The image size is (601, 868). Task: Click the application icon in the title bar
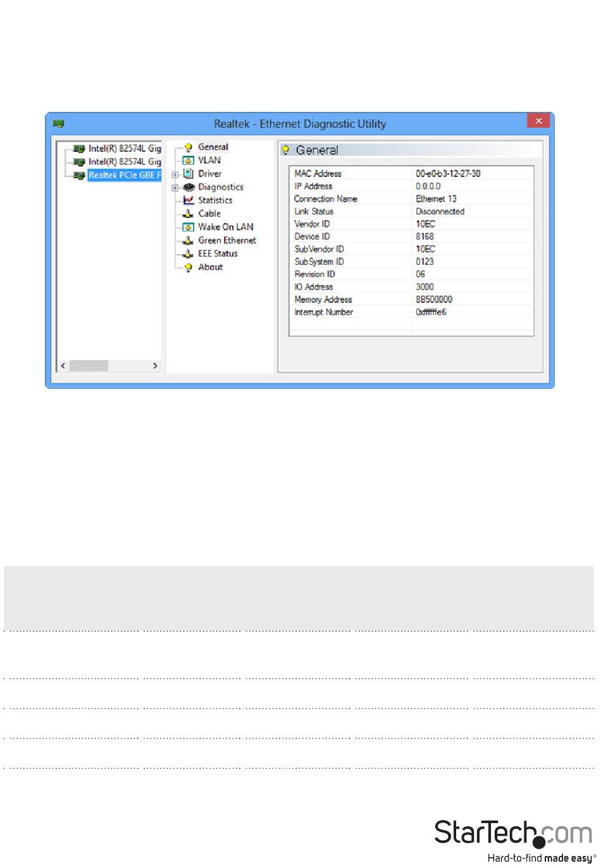(x=58, y=123)
